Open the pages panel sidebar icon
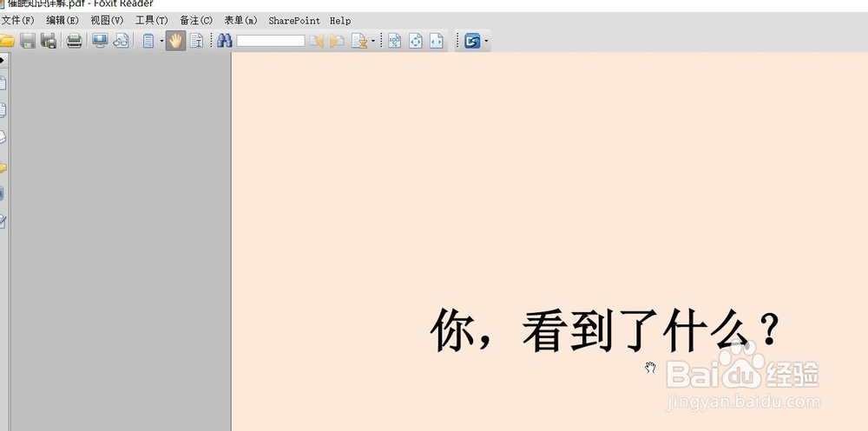Image resolution: width=868 pixels, height=431 pixels. pos(3,110)
